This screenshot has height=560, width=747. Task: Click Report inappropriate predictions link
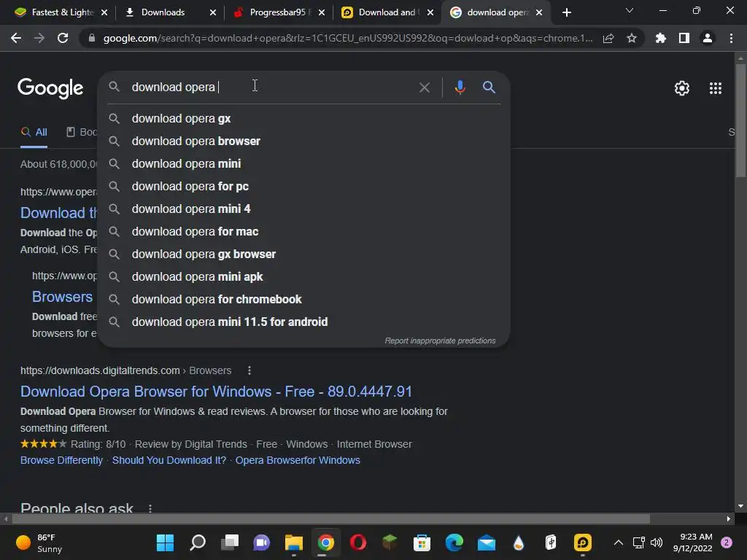coord(440,341)
